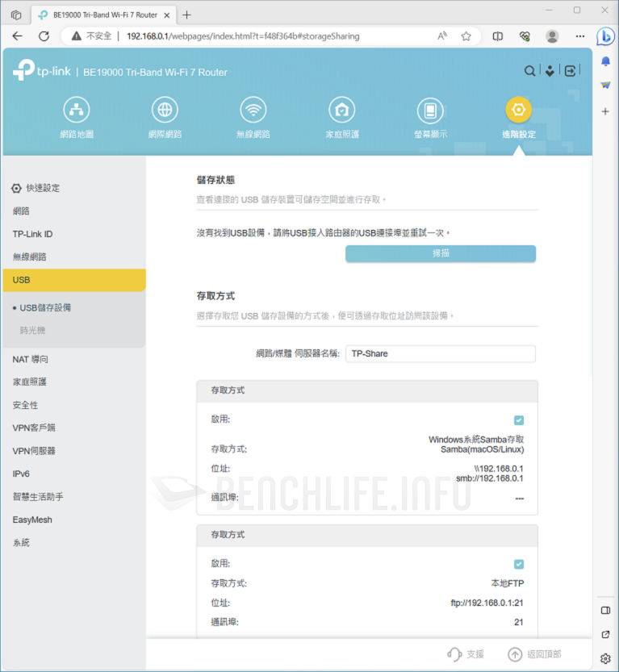619x672 pixels.
Task: Open EasyMesh in sidebar
Action: pos(32,520)
